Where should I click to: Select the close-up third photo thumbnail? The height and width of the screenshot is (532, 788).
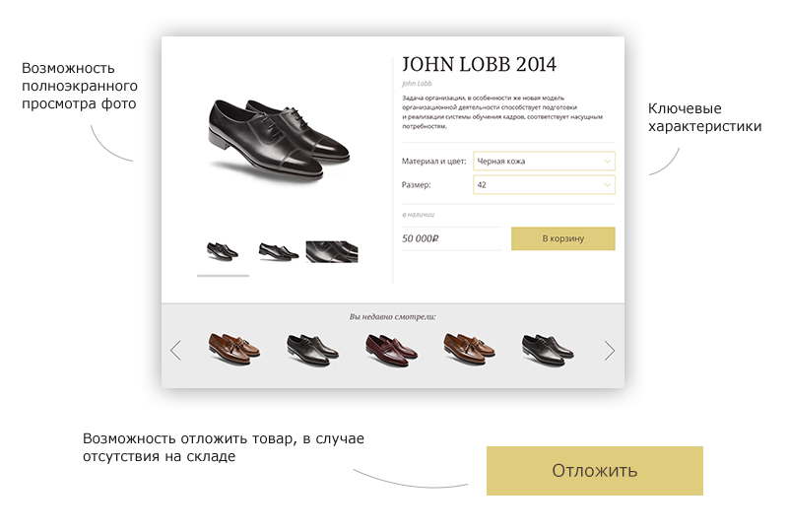[x=332, y=252]
